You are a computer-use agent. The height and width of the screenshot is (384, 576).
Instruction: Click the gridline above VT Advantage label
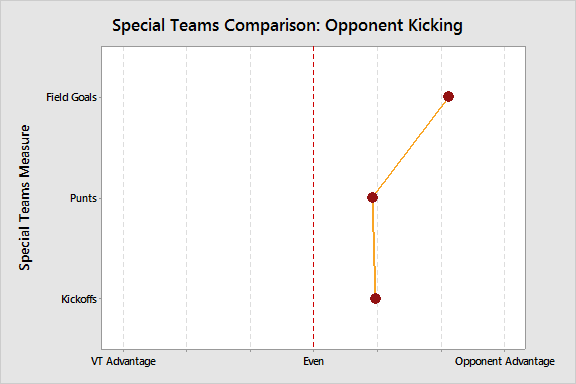pyautogui.click(x=123, y=198)
